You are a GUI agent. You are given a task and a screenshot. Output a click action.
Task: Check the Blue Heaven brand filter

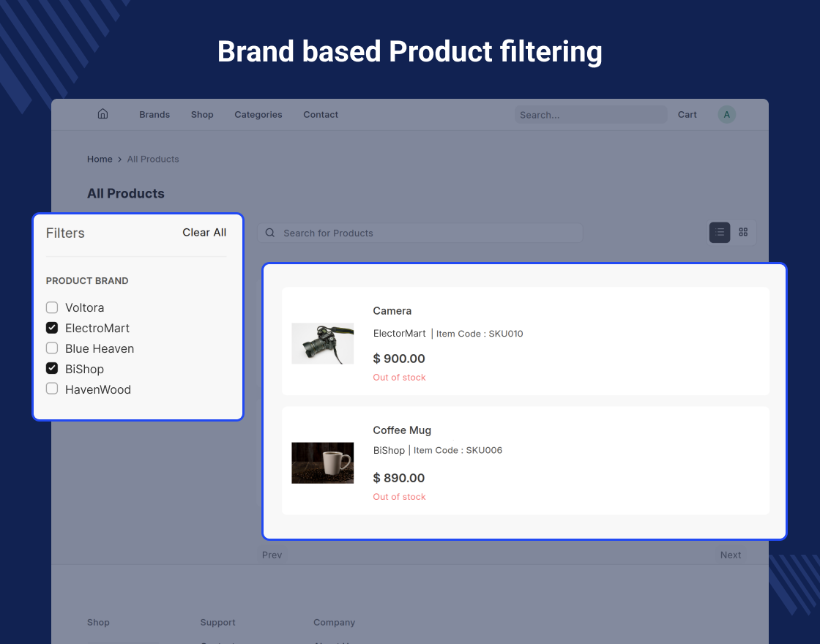[52, 348]
